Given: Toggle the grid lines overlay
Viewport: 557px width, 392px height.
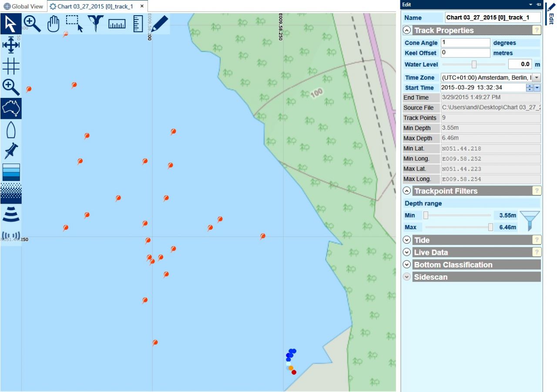Looking at the screenshot, I should point(11,66).
